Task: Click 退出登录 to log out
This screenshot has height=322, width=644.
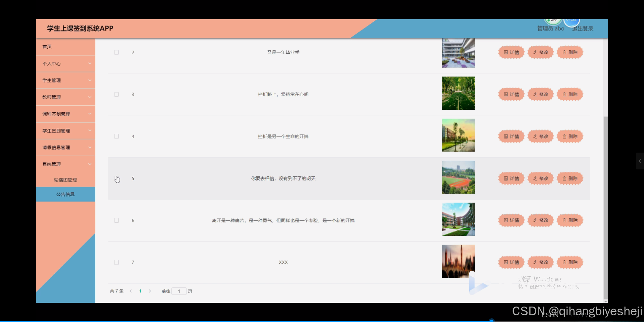Action: tap(583, 29)
